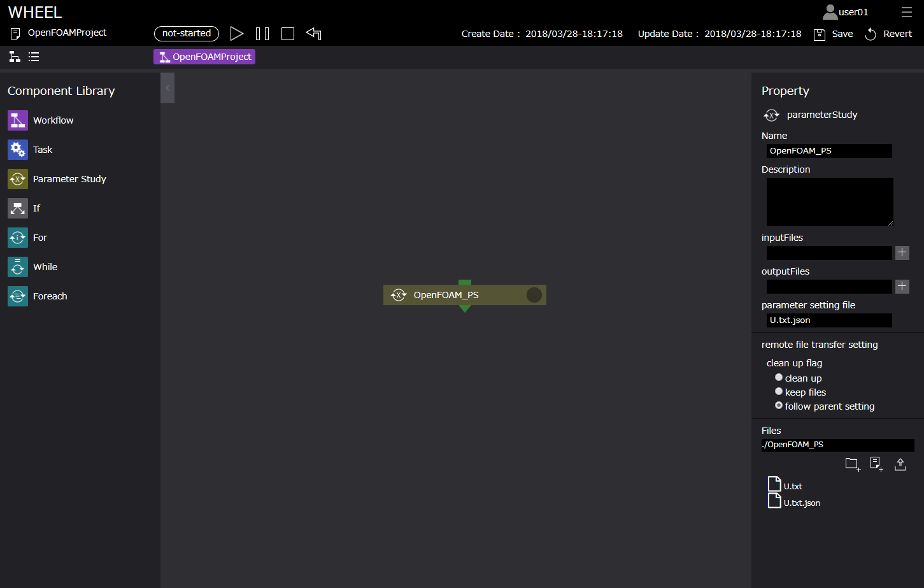Pick the Parameter Study component icon
Viewport: 924px width, 588px height.
(18, 179)
